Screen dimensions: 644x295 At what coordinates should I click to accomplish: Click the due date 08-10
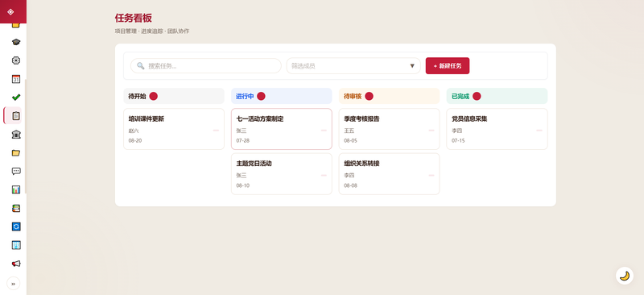[243, 185]
